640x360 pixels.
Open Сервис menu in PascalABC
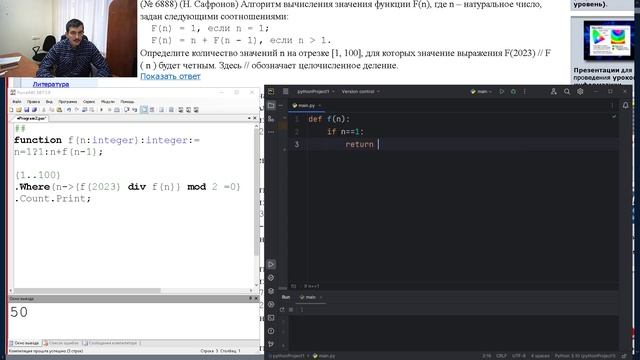[89, 102]
